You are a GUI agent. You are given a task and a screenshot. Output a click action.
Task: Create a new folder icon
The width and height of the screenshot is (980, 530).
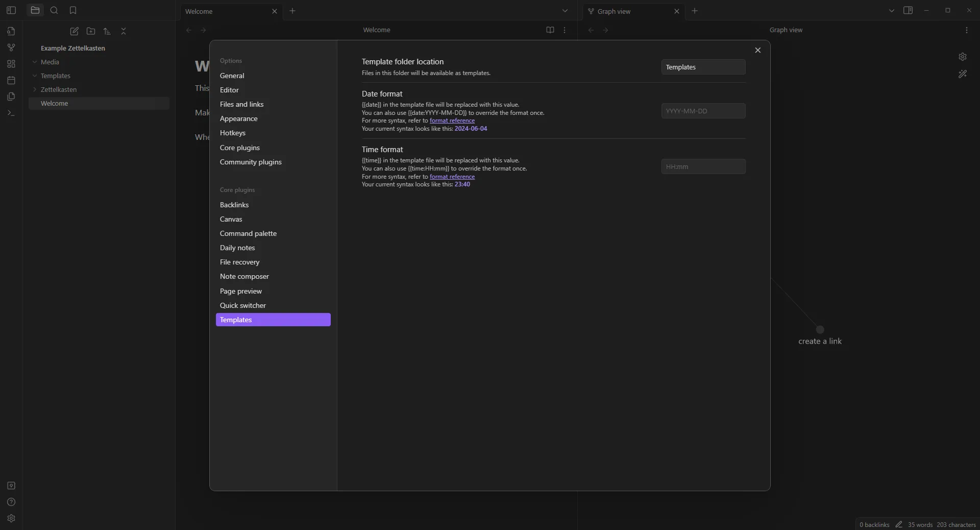(91, 31)
